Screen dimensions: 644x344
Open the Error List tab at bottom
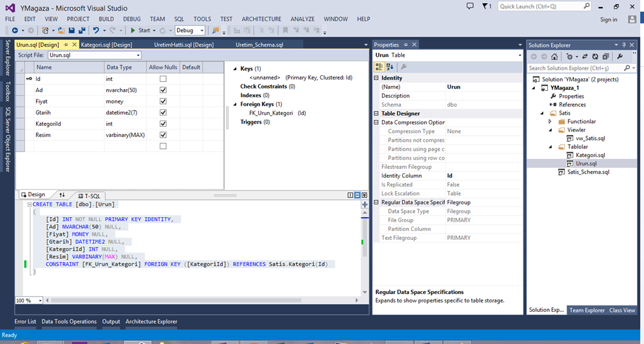pyautogui.click(x=25, y=321)
